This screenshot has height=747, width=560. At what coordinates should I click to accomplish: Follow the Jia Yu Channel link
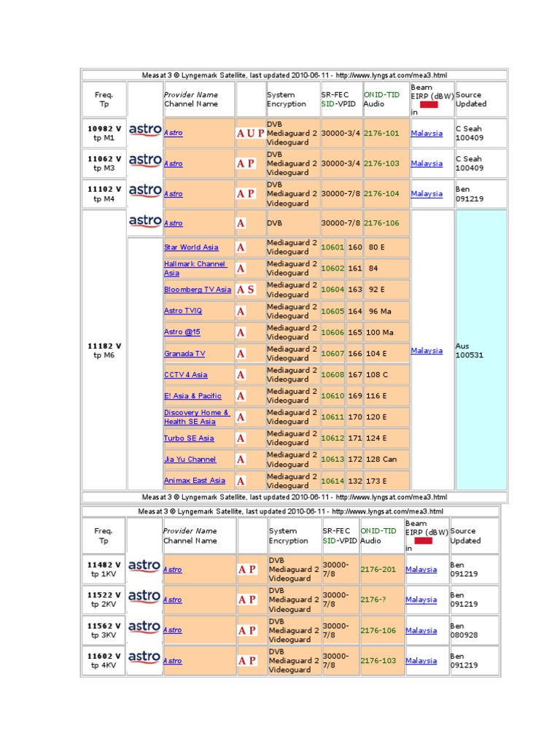pyautogui.click(x=190, y=460)
